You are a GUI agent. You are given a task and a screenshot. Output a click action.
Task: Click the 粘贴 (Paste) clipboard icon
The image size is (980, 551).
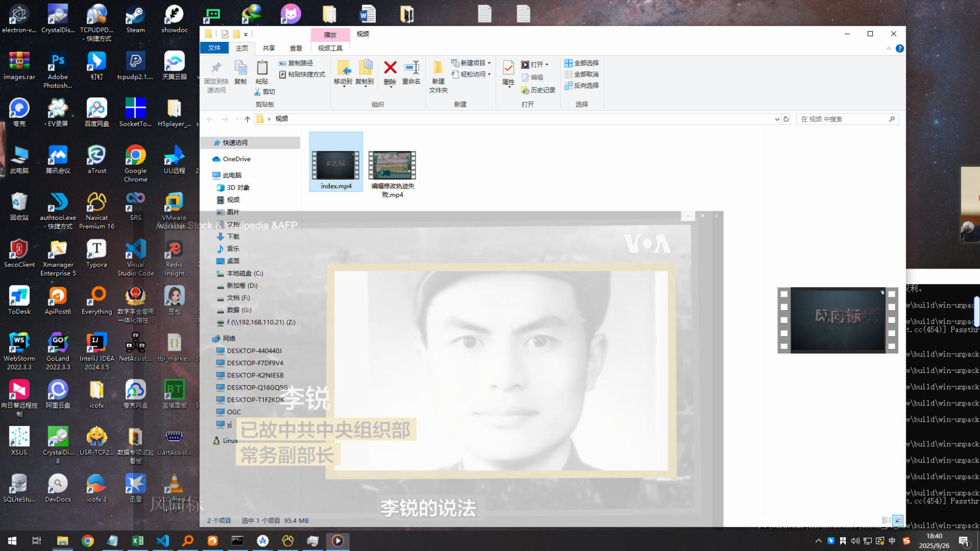click(262, 68)
